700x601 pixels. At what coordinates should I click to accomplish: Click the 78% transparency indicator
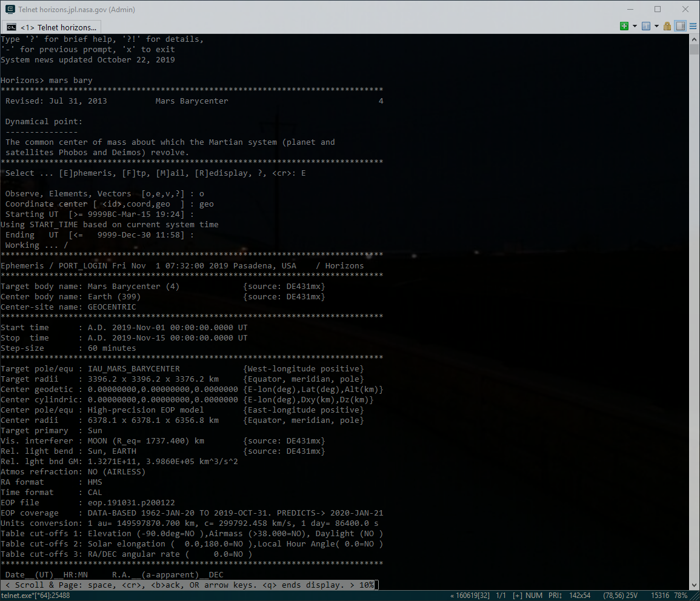(x=680, y=596)
